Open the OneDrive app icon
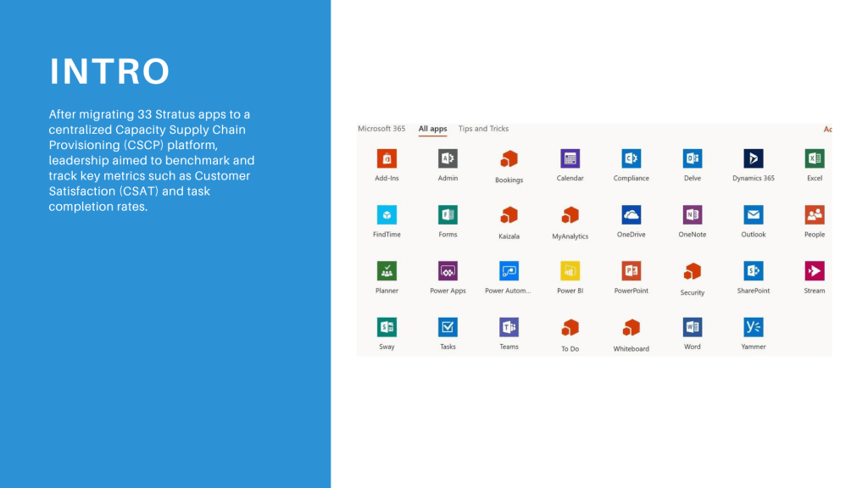 pos(631,215)
